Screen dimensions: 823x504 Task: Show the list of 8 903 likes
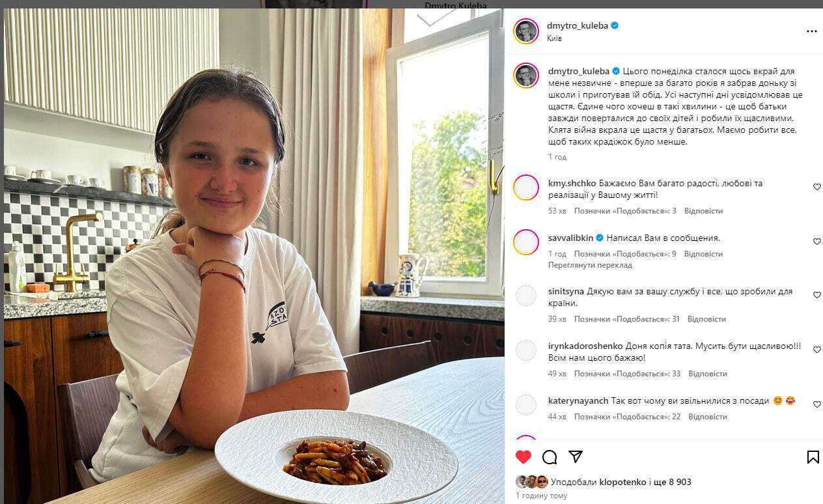675,482
